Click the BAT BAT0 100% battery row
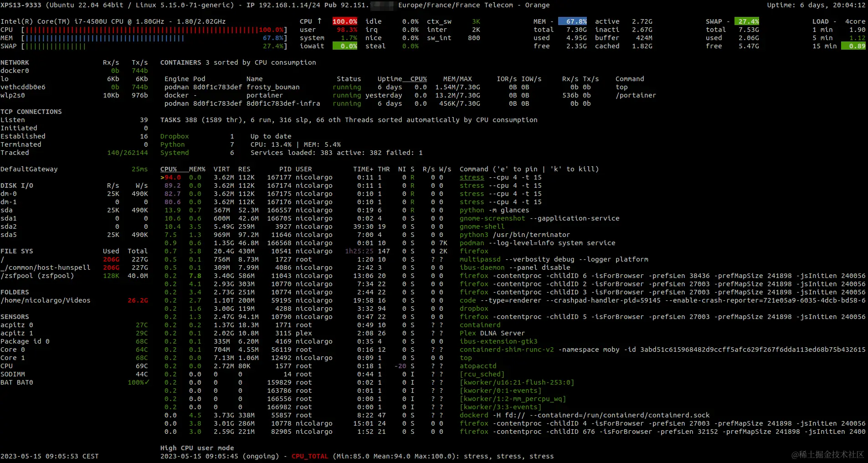Image resolution: width=868 pixels, height=463 pixels. coord(74,382)
